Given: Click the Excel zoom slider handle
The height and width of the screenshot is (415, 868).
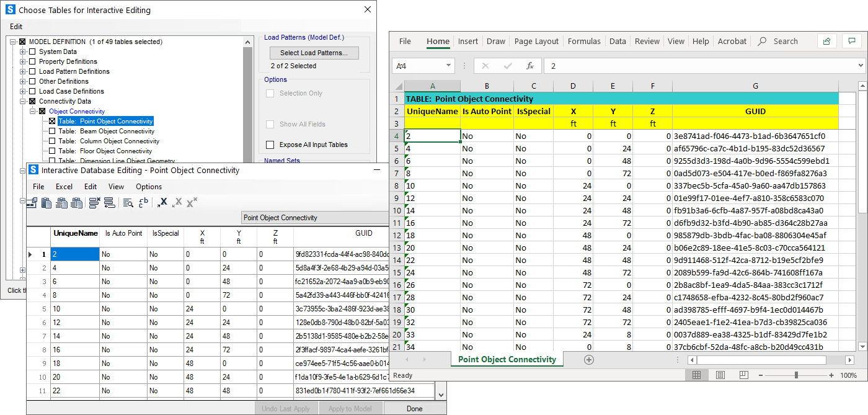Looking at the screenshot, I should (796, 375).
